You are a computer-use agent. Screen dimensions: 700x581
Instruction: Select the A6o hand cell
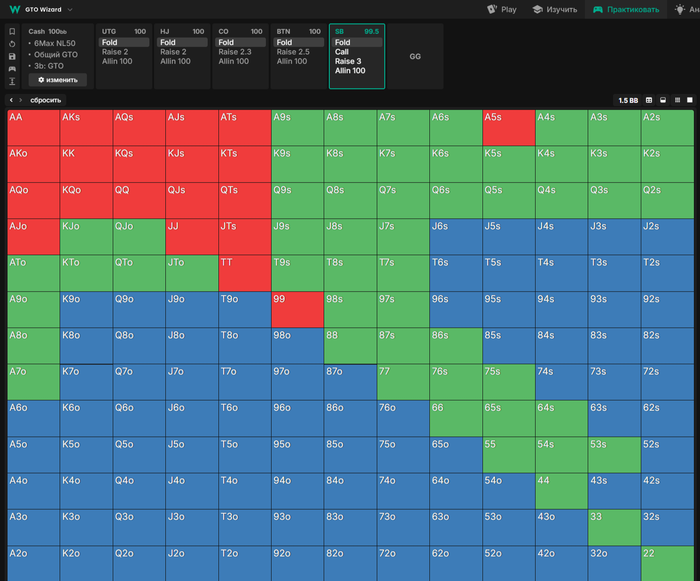click(x=33, y=418)
